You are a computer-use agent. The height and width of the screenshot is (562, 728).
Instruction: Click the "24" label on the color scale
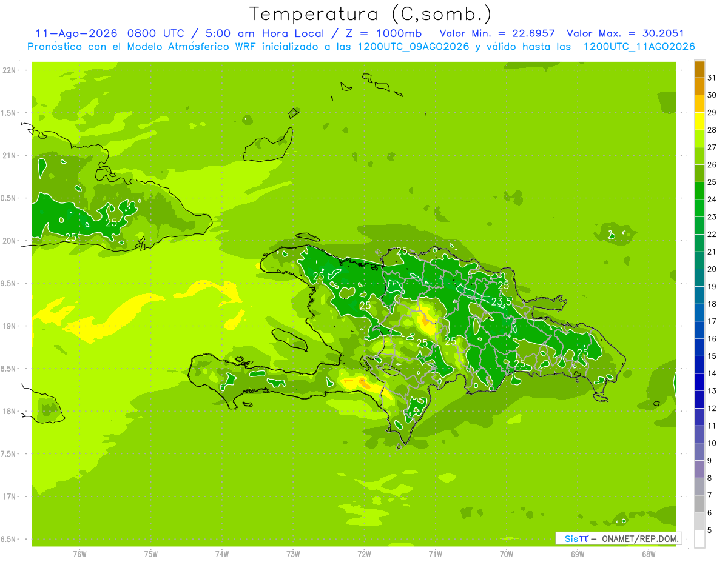[712, 199]
